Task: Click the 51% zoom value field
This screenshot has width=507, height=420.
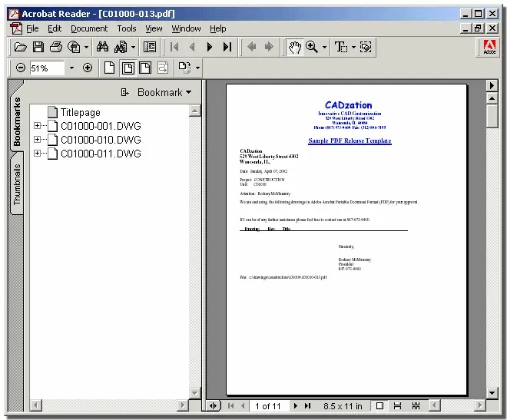Action: coord(47,68)
